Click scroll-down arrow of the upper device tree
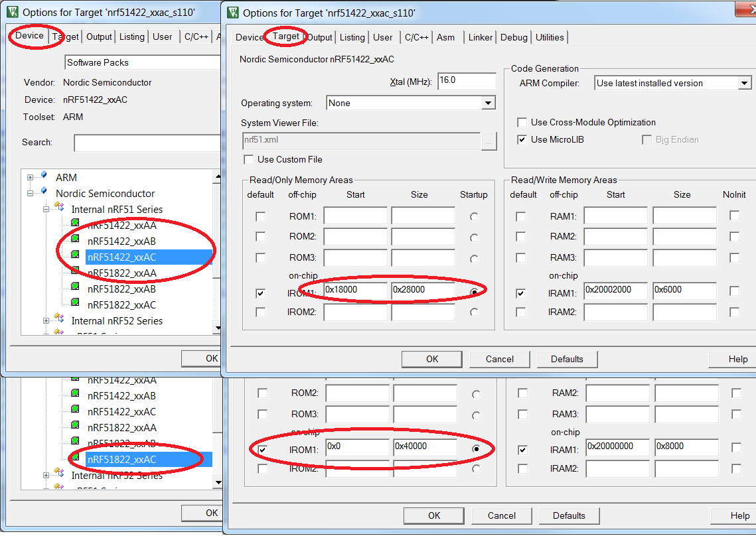Image resolution: width=756 pixels, height=536 pixels. [217, 328]
